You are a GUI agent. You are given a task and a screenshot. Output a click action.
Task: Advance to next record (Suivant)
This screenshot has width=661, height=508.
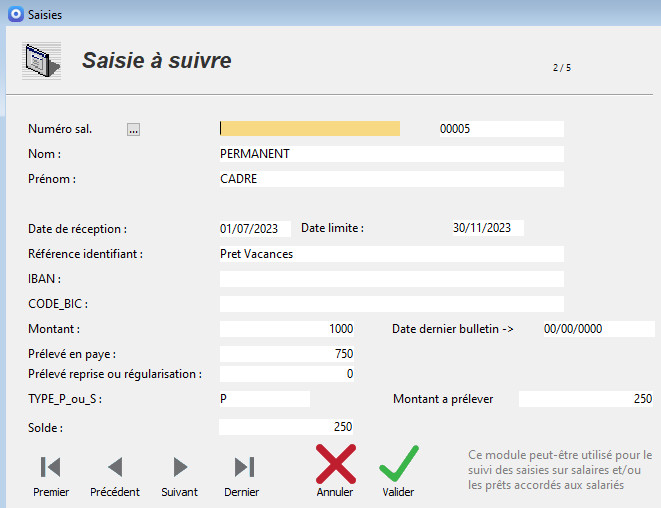pos(180,467)
